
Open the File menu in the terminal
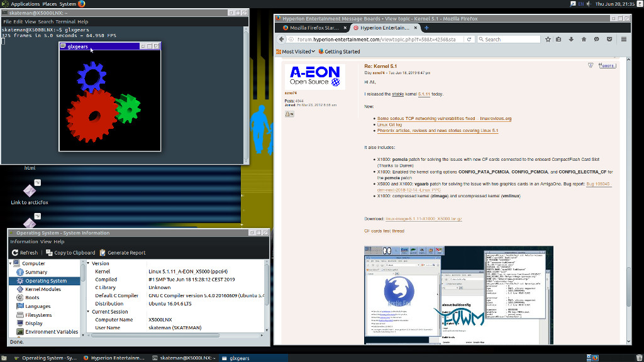coord(8,22)
